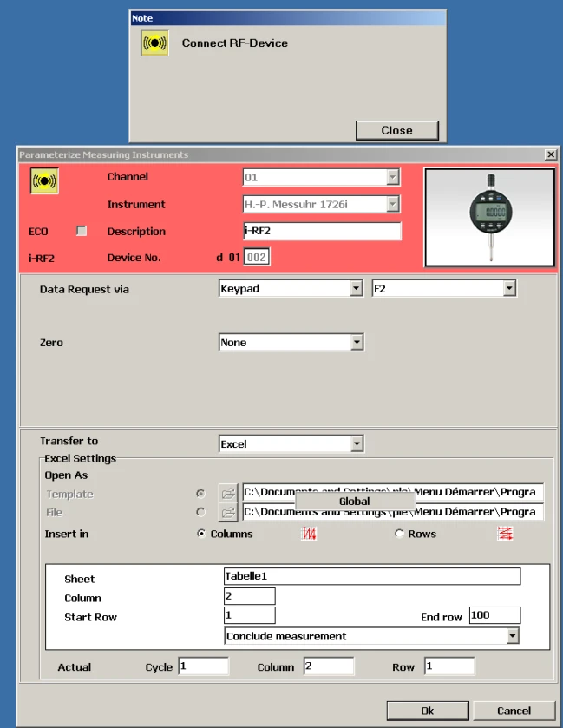The width and height of the screenshot is (563, 728).
Task: Open the F2 key dropdown
Action: (508, 289)
